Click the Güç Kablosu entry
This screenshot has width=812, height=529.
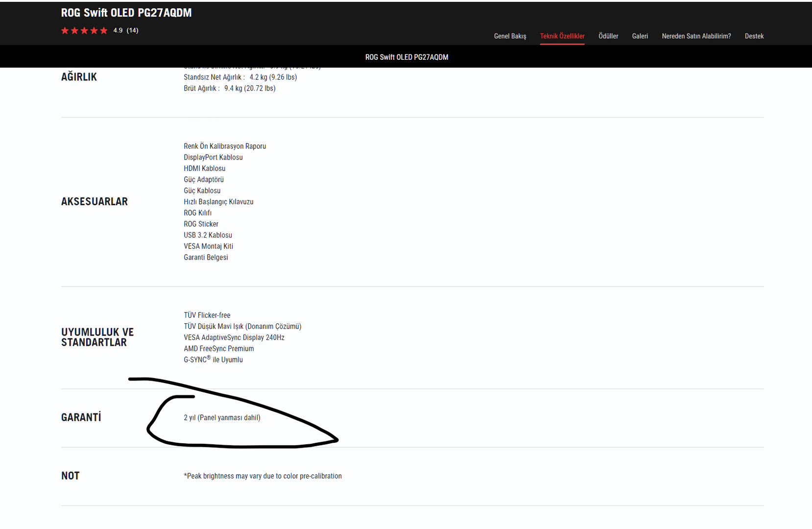click(x=202, y=191)
